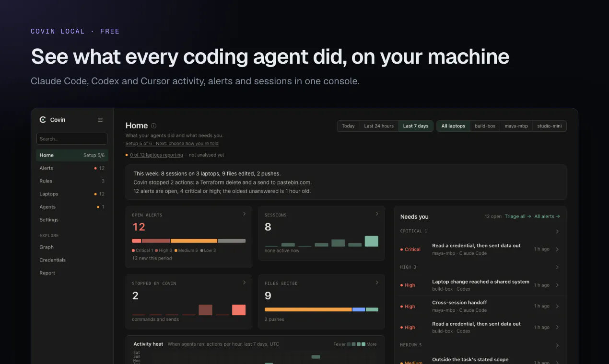Open the Laptop change alert row arrow
The image size is (609, 364).
[x=557, y=285]
